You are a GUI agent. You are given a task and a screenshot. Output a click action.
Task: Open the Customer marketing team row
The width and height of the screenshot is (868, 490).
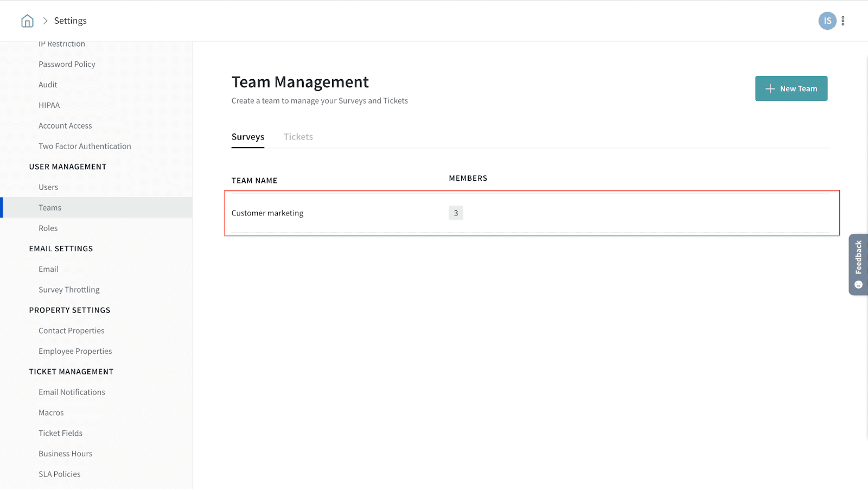(267, 213)
